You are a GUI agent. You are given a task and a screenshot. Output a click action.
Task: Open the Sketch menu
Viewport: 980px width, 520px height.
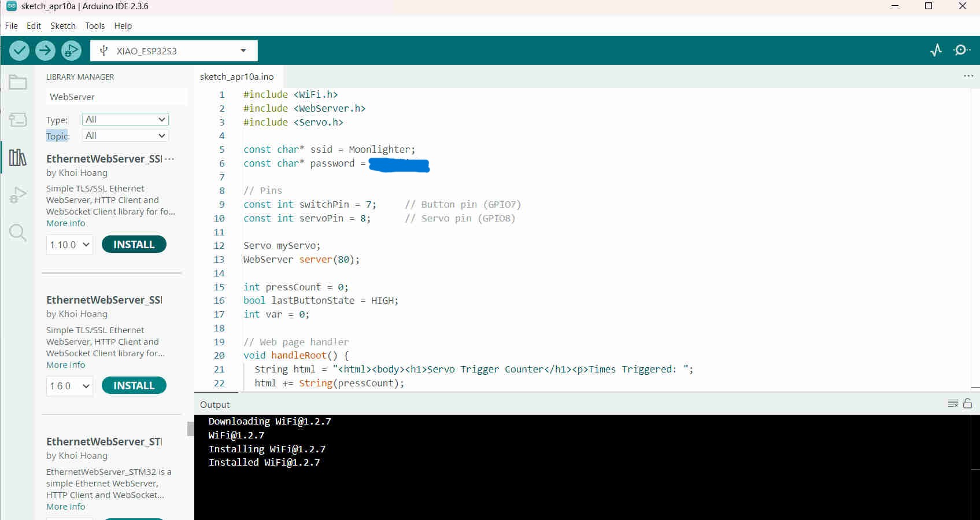coord(63,26)
